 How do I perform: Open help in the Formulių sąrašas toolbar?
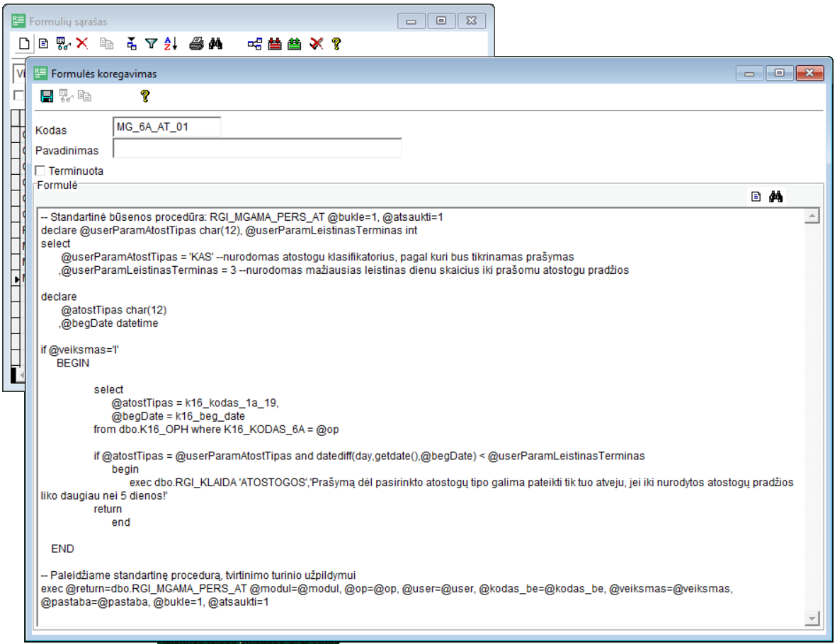pos(336,44)
